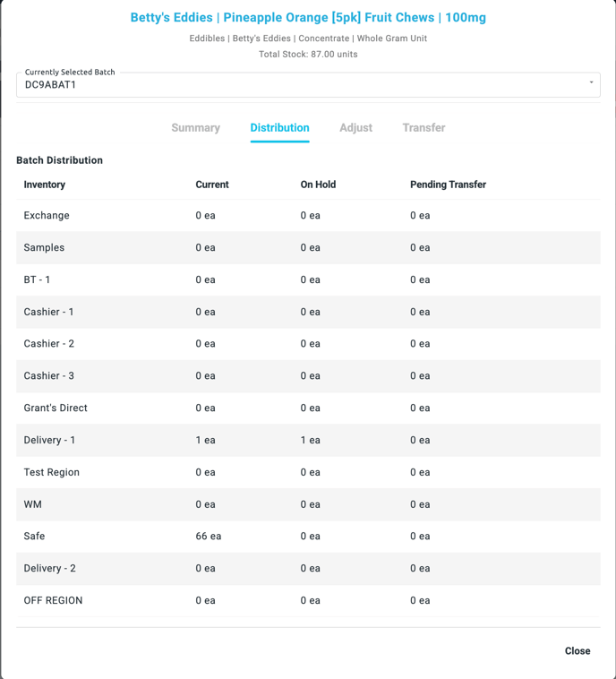Click the Current column header
Viewport: 616px width, 679px height.
[212, 185]
